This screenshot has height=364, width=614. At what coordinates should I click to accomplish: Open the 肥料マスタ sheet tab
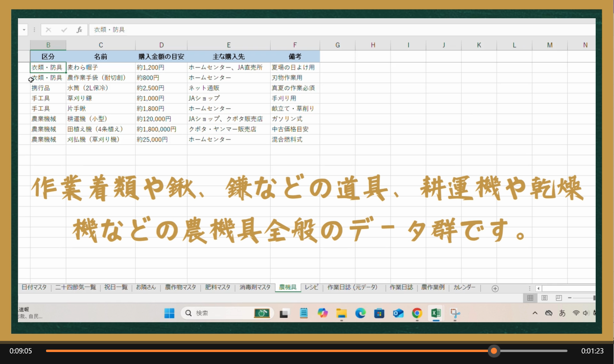(217, 287)
